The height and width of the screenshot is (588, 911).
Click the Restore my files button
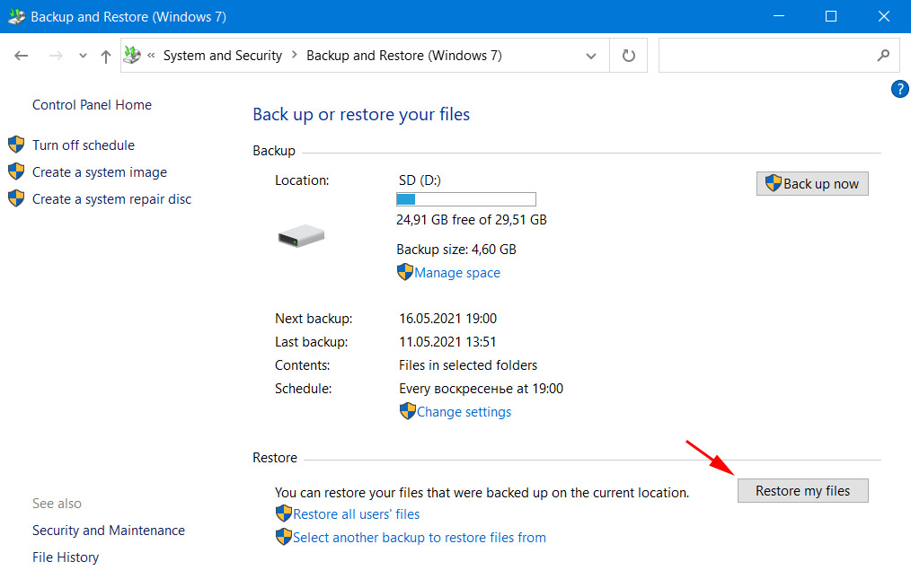click(x=803, y=491)
